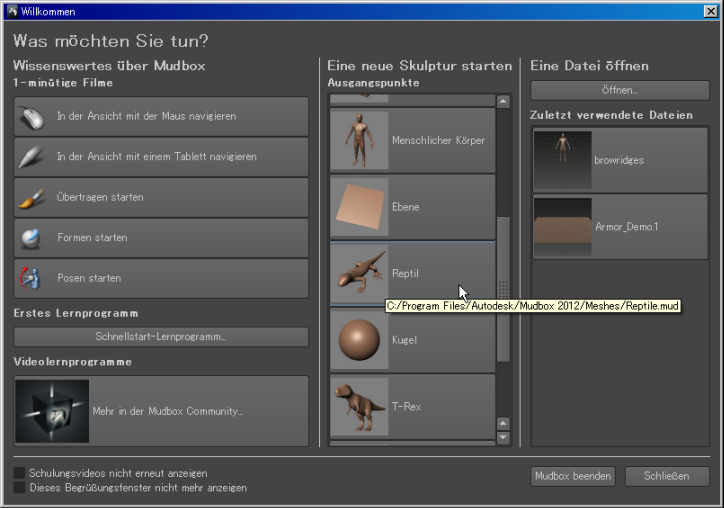Open the 'Formen starten' movie
This screenshot has width=724, height=508.
pyautogui.click(x=161, y=238)
